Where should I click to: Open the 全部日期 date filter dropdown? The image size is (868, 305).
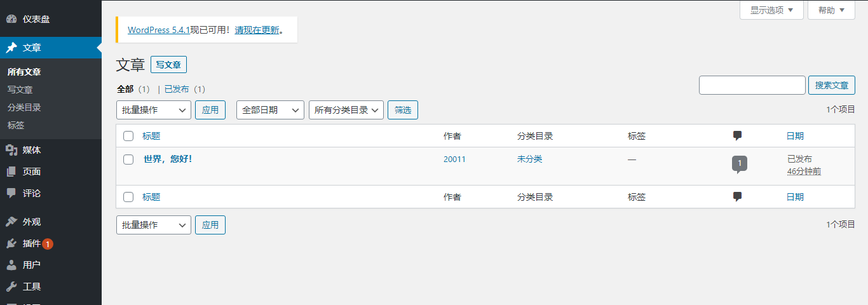270,110
